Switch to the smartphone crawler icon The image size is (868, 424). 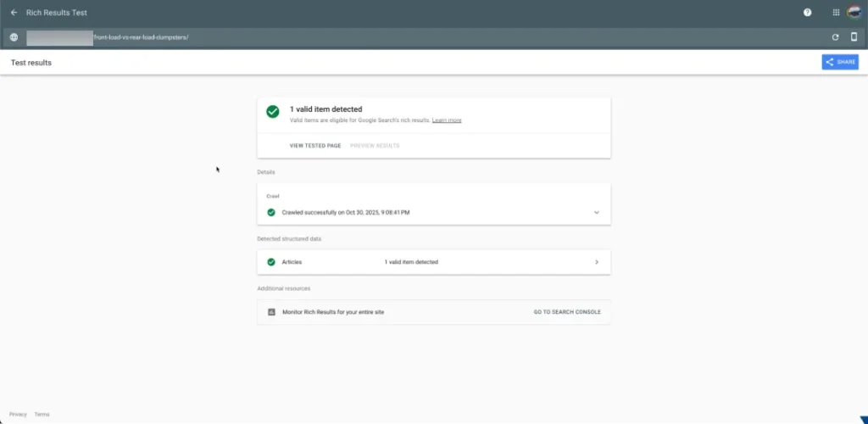[854, 37]
